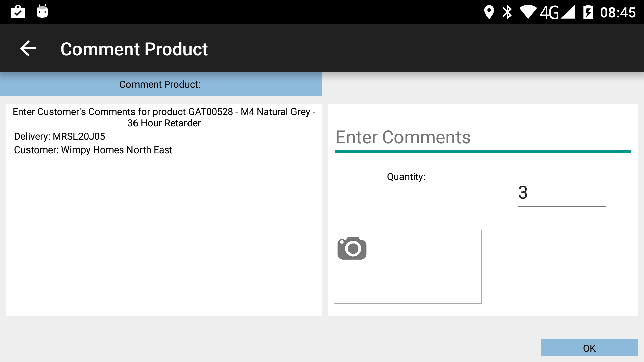Tap the camera icon to add photo

click(x=352, y=248)
